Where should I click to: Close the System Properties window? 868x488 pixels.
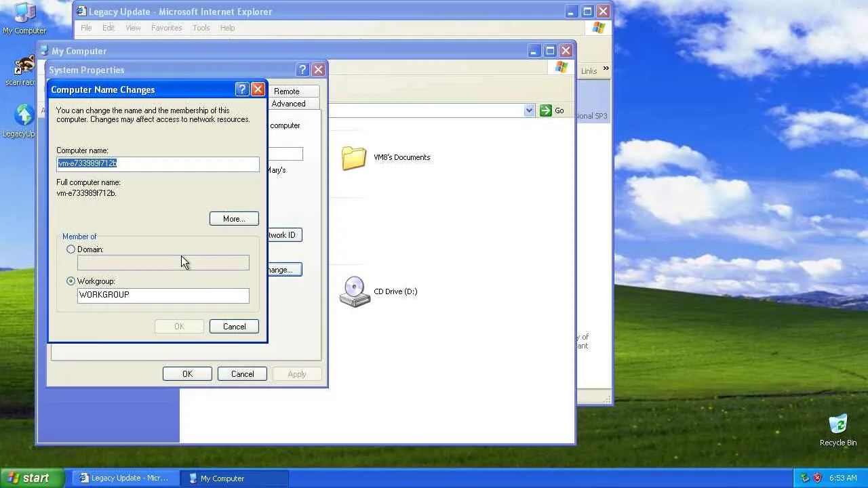[318, 70]
